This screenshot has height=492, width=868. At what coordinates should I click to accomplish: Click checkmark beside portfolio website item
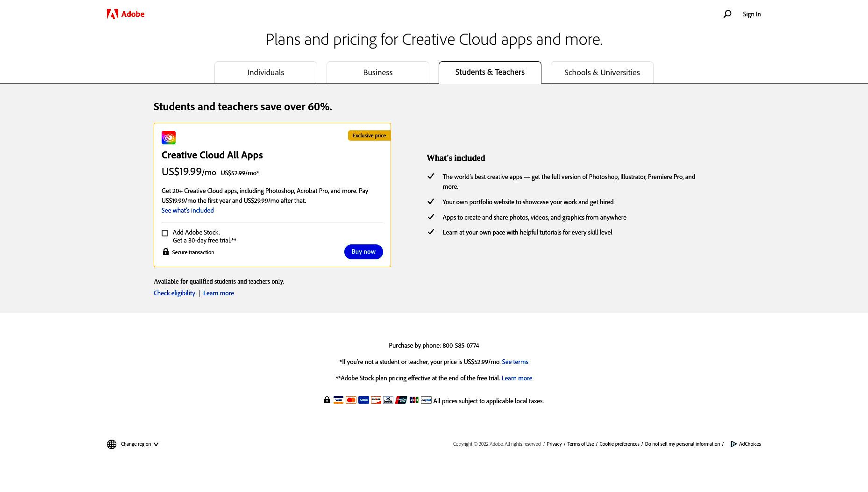(431, 201)
